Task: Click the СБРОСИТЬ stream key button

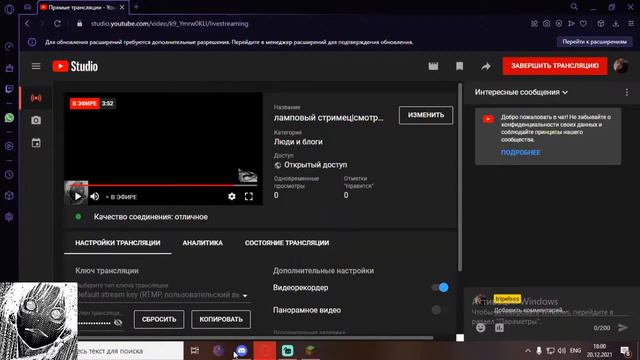Action: pos(159,319)
